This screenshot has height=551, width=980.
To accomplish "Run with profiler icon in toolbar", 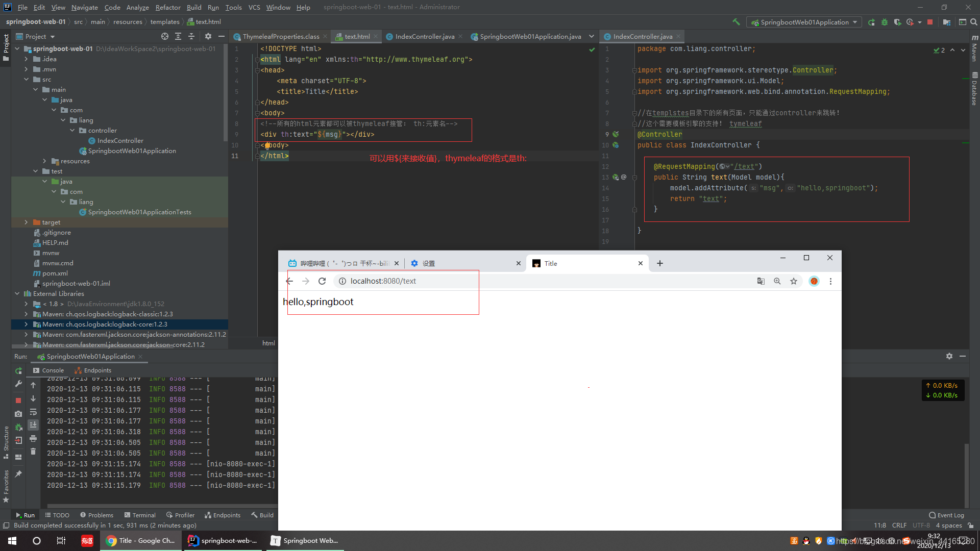I will [910, 22].
